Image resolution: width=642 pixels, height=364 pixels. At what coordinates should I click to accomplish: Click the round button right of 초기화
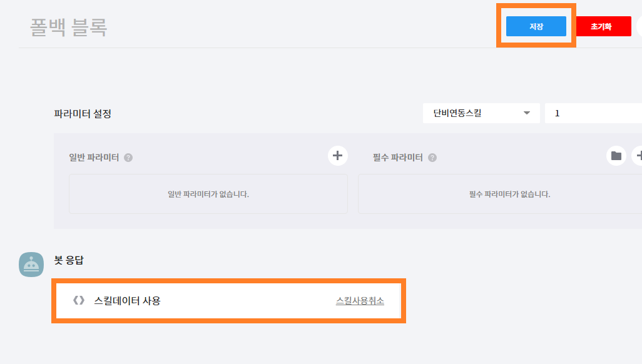click(x=639, y=26)
